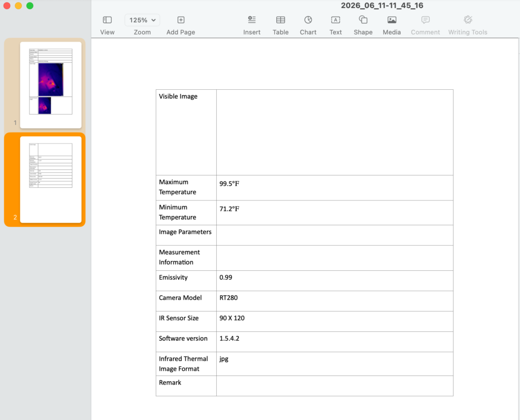Click the Comment toolbar icon
The height and width of the screenshot is (420, 520).
(425, 20)
